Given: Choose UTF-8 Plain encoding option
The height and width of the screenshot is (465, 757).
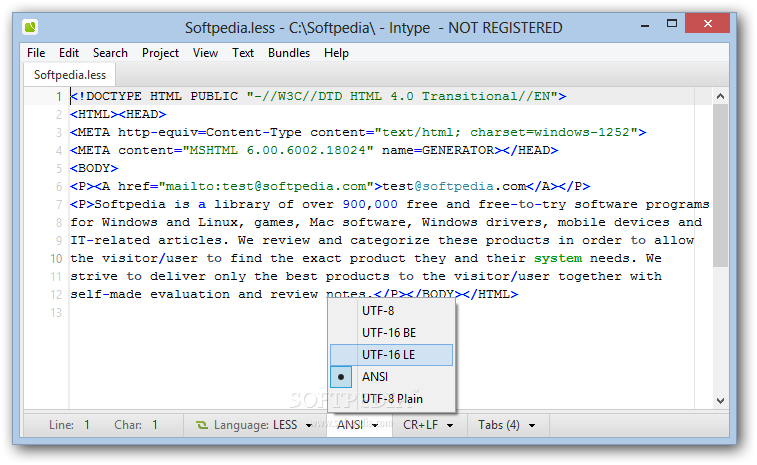Looking at the screenshot, I should pyautogui.click(x=392, y=399).
